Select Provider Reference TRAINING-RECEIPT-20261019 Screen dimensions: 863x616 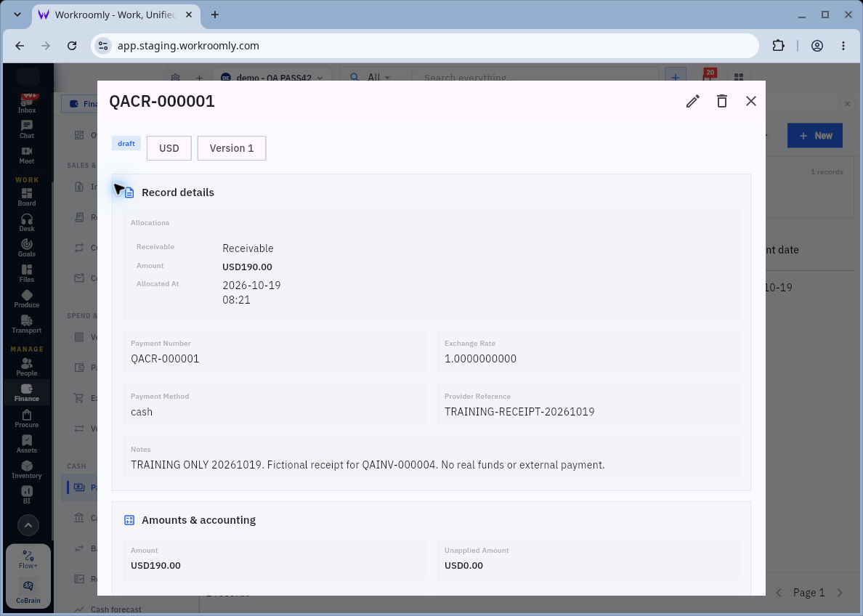tap(519, 412)
